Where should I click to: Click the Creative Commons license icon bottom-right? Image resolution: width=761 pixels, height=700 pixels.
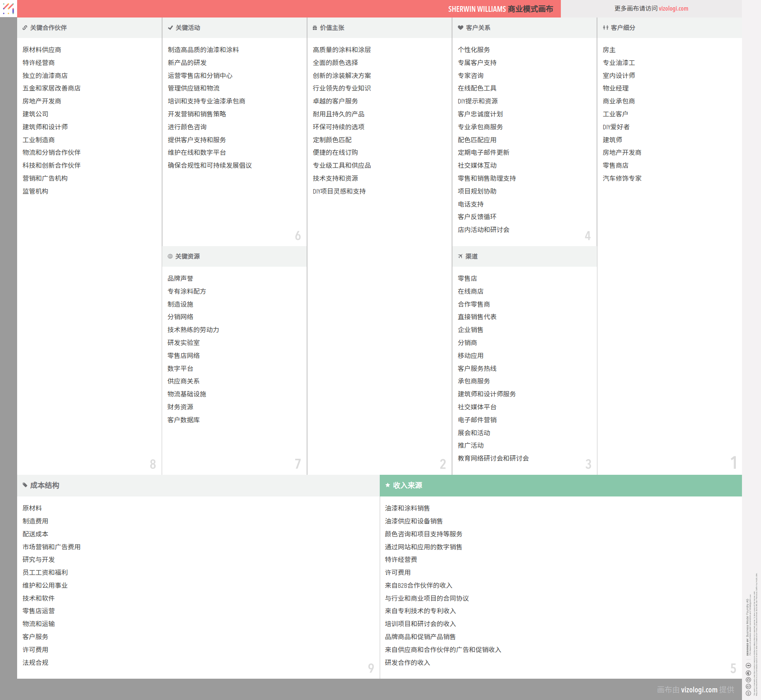[748, 693]
